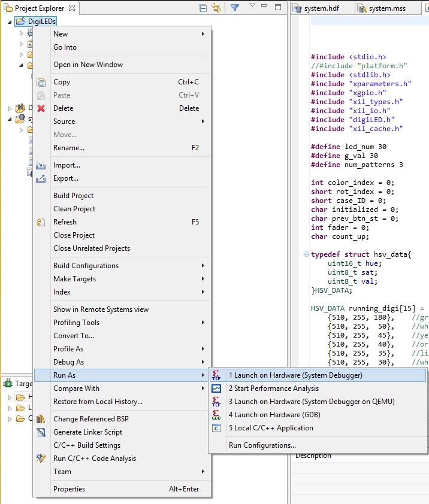Toggle Link with Editor icon
This screenshot has height=504, width=429.
[216, 8]
